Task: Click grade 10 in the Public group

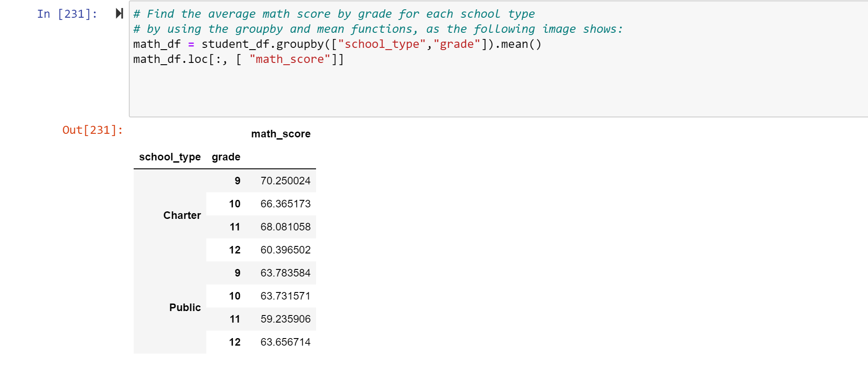Action: coord(235,296)
